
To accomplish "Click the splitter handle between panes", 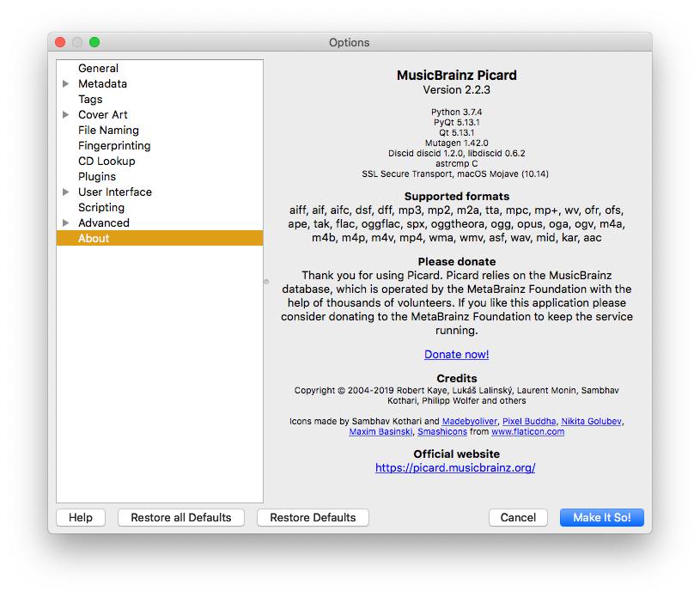I will [x=266, y=282].
